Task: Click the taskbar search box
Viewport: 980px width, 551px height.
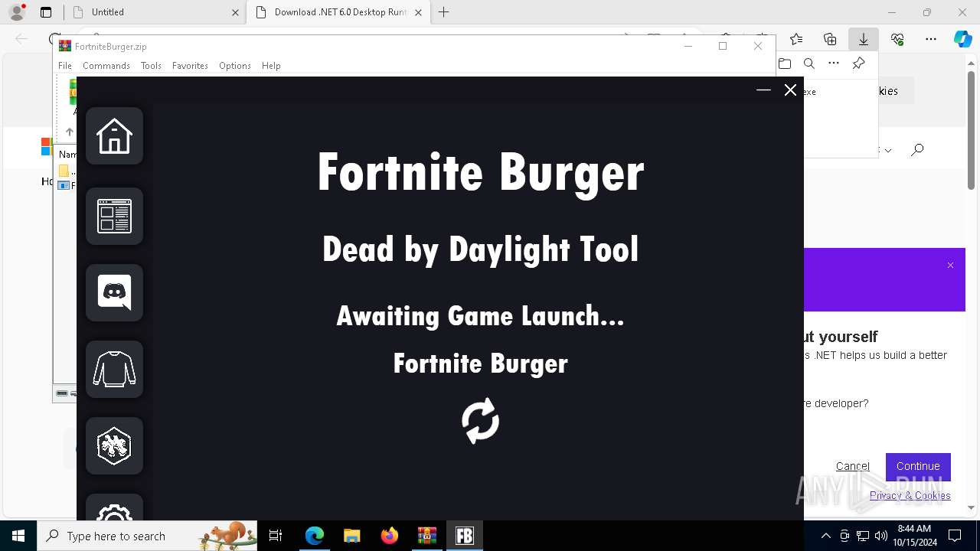Action: tap(147, 536)
